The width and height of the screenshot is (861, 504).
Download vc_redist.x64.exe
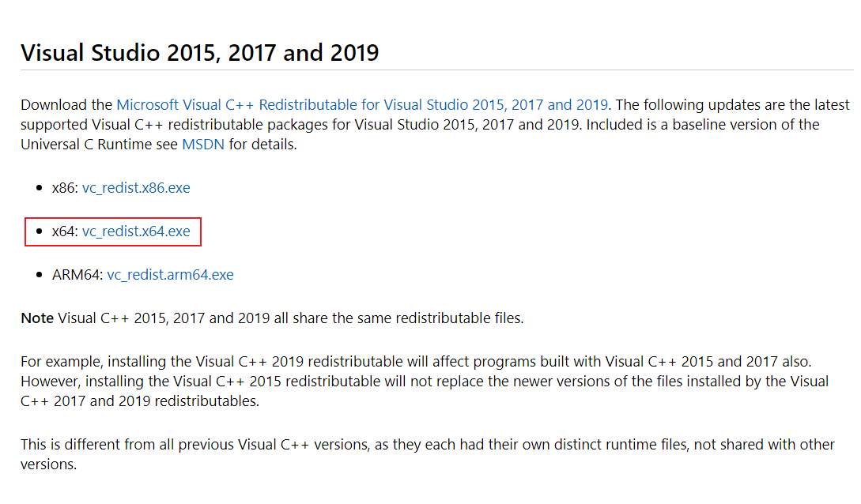(136, 231)
